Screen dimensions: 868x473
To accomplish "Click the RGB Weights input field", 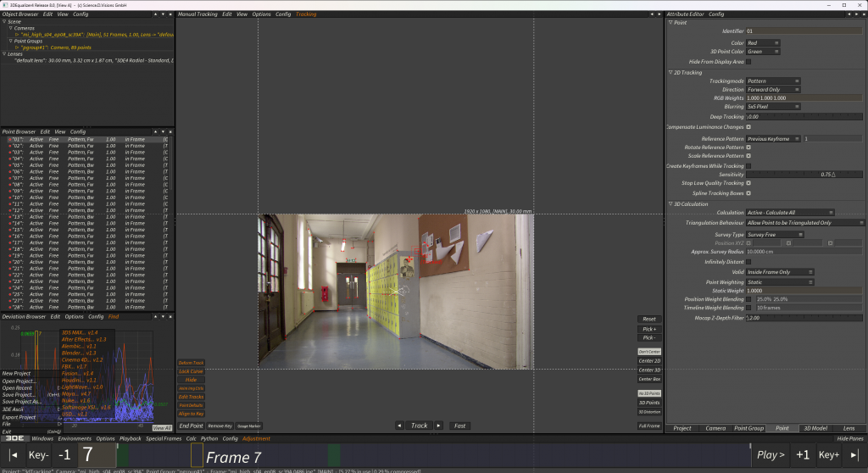I will click(x=804, y=98).
